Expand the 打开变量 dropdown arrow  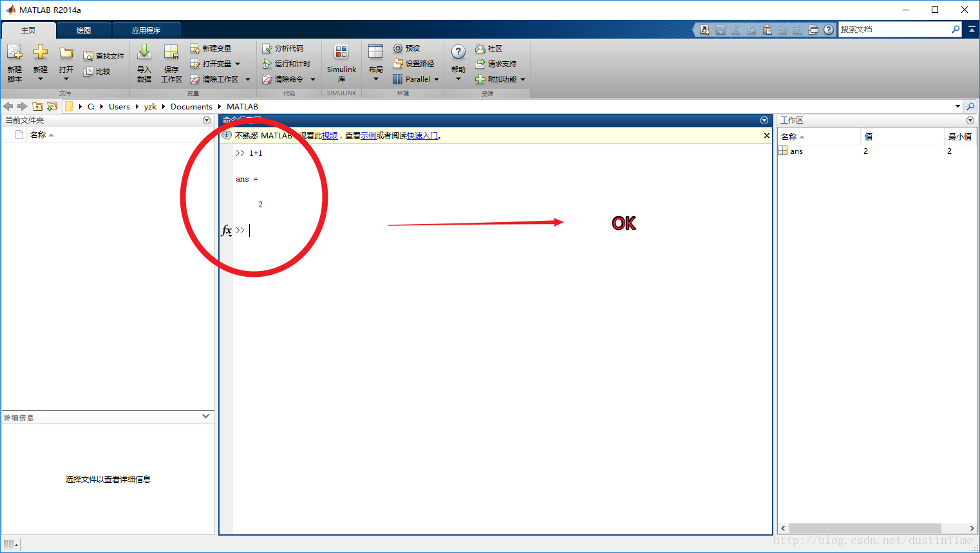[238, 64]
